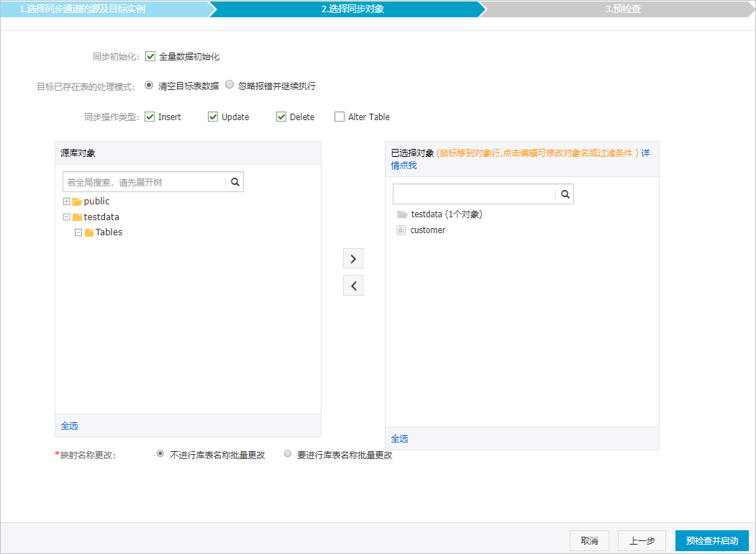Select the 忽略报错并继续执行 radio option
The height and width of the screenshot is (554, 756).
coord(229,84)
